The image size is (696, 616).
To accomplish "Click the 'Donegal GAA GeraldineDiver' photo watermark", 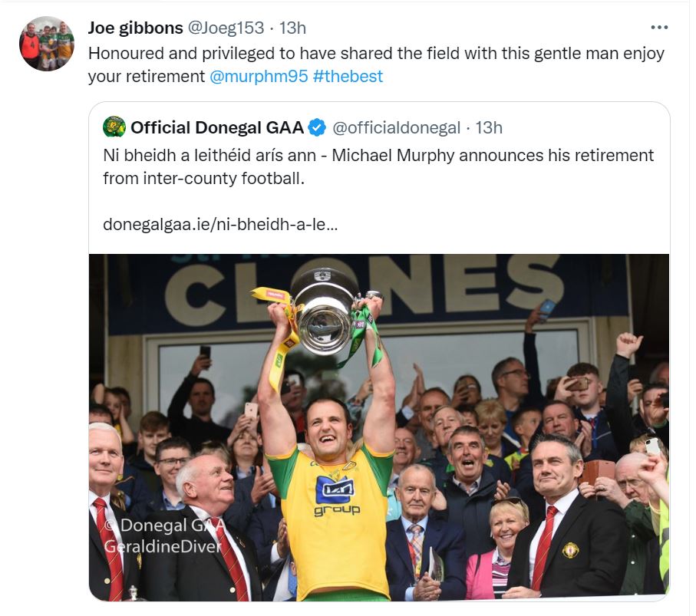I will pos(163,535).
